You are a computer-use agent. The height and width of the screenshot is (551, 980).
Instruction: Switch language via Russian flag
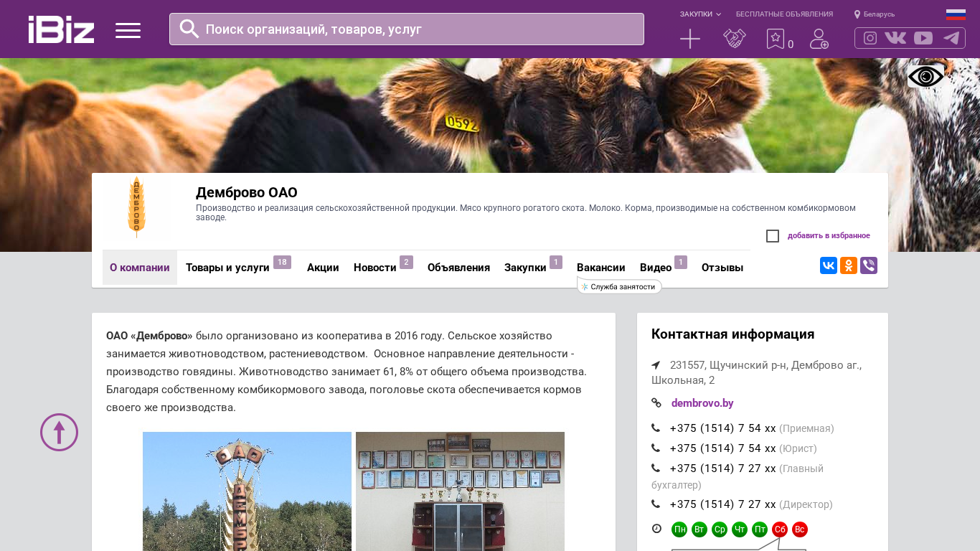pyautogui.click(x=956, y=14)
